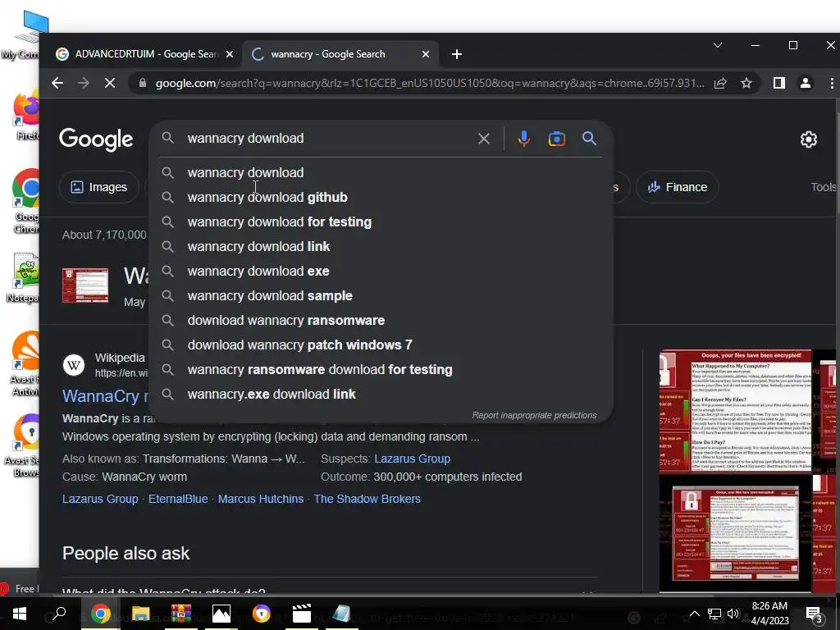Open the clapperboard video app taskbar icon

302,614
